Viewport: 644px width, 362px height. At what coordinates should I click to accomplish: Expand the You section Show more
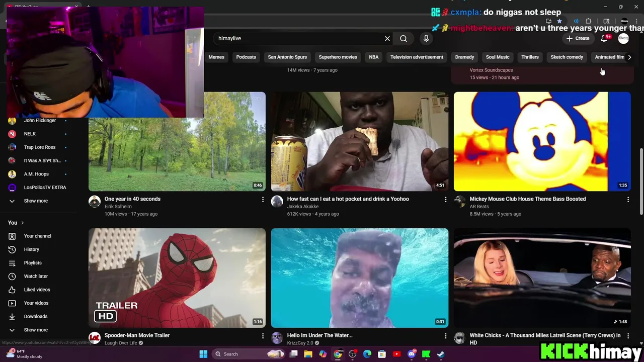36,330
